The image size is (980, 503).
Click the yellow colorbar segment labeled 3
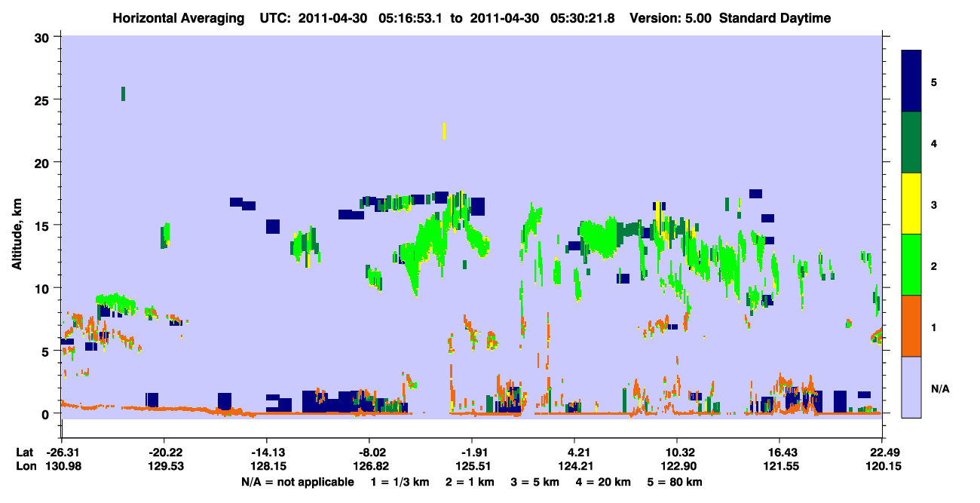[x=911, y=204]
